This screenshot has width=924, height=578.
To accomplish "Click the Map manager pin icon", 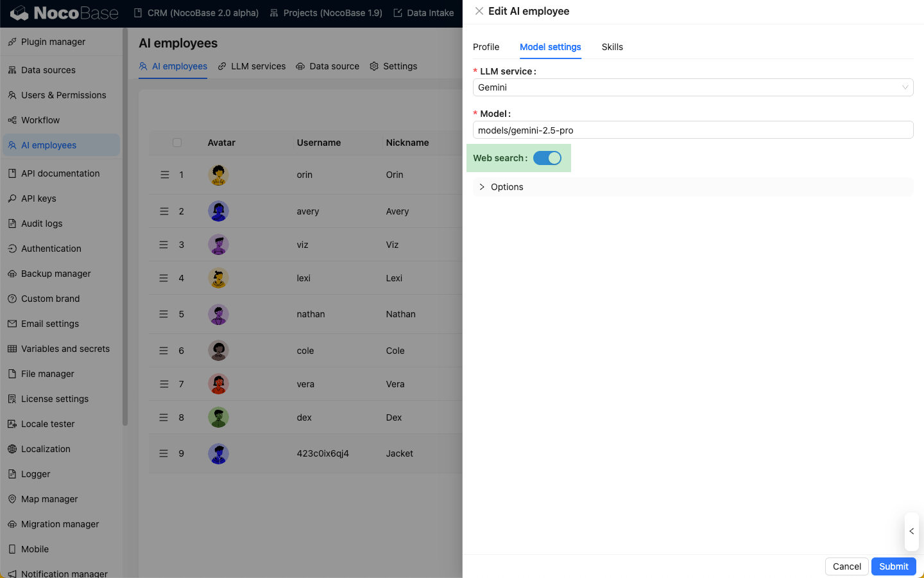I will click(x=12, y=499).
